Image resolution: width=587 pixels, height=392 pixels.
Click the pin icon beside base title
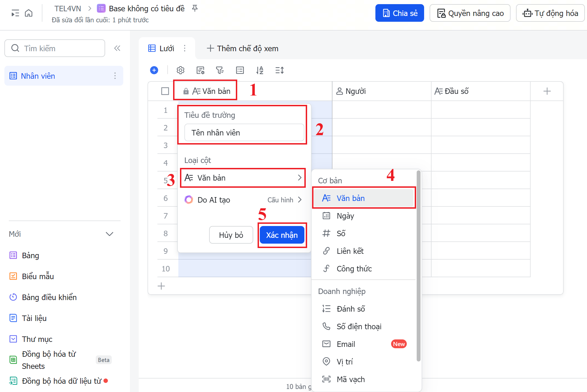click(x=195, y=8)
